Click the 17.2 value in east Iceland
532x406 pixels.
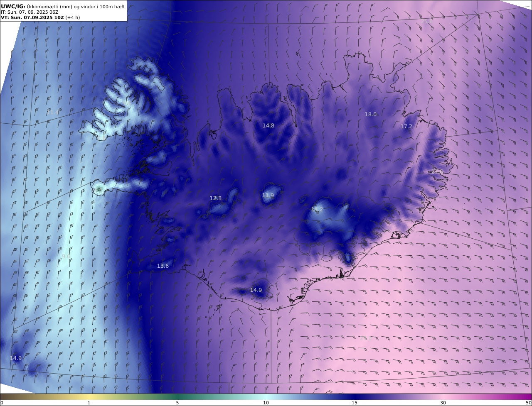click(406, 127)
